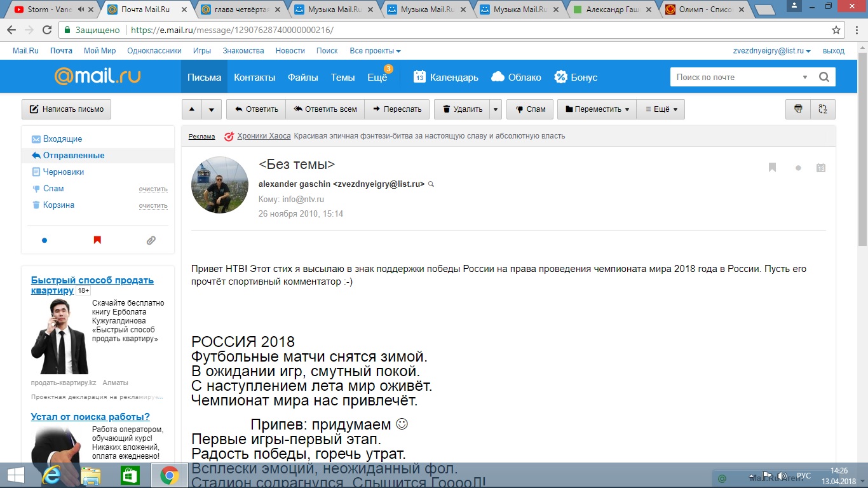Open Быстрый способ продать квартиру ad
Viewport: 868px width, 488px height.
[92, 285]
